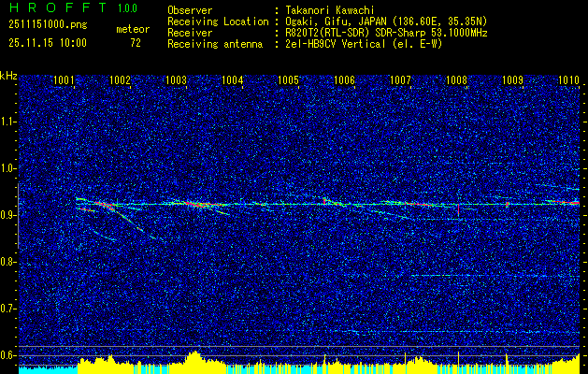The image size is (588, 374).
Task: Click the 1.0 frequency axis label
Action: point(8,168)
